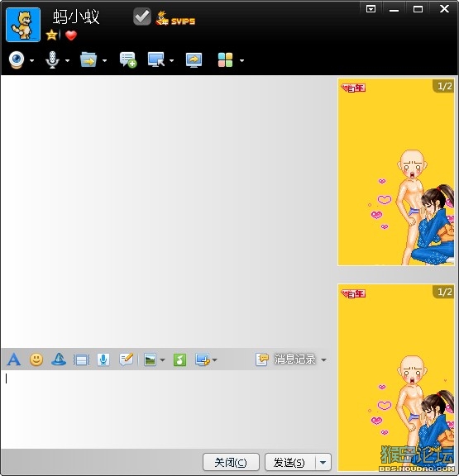Click the screen share monitor icon
Image resolution: width=459 pixels, height=476 pixels.
(x=194, y=60)
